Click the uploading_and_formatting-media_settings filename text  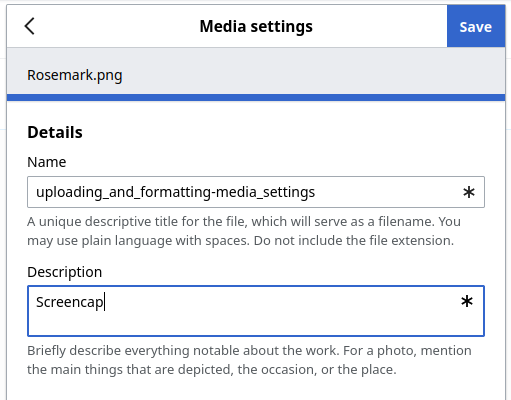click(175, 192)
